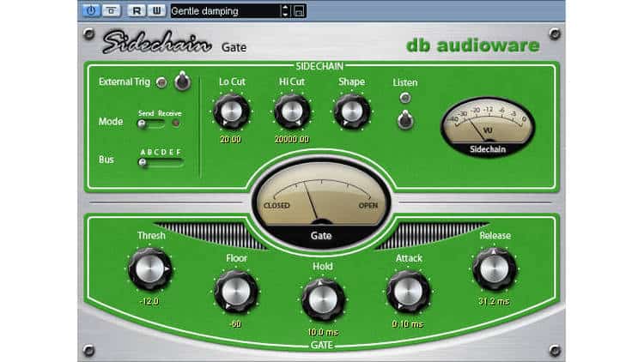This screenshot has height=362, width=644.
Task: Flip the Listen toggle switch
Action: (x=405, y=120)
